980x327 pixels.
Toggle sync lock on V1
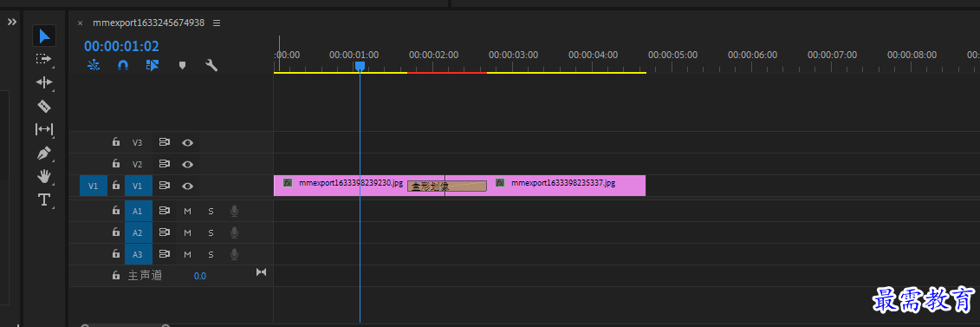coord(165,186)
